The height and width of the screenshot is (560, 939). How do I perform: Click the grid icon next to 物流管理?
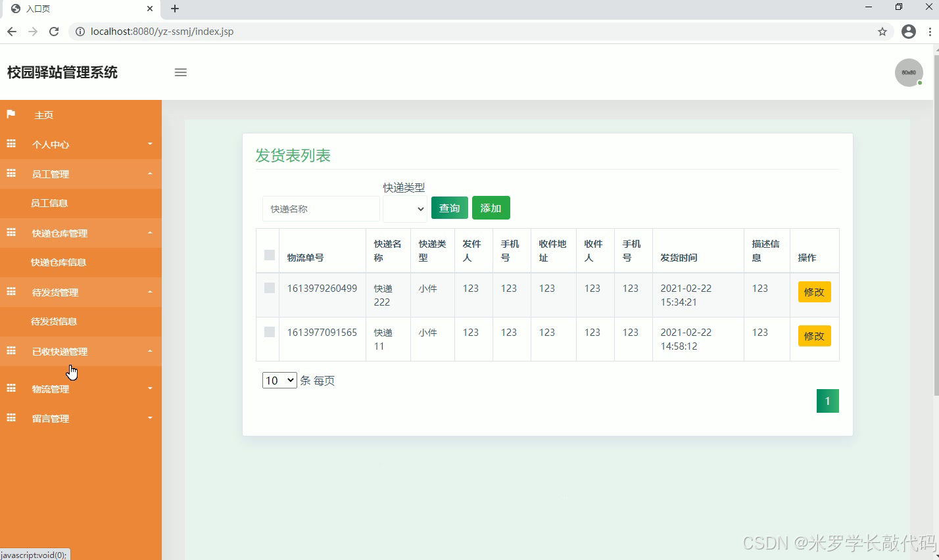click(11, 388)
